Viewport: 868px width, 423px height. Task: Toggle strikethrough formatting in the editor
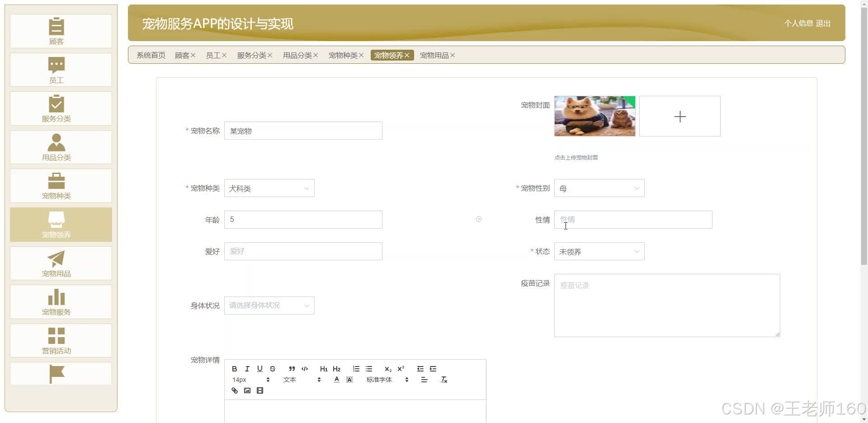pyautogui.click(x=272, y=369)
